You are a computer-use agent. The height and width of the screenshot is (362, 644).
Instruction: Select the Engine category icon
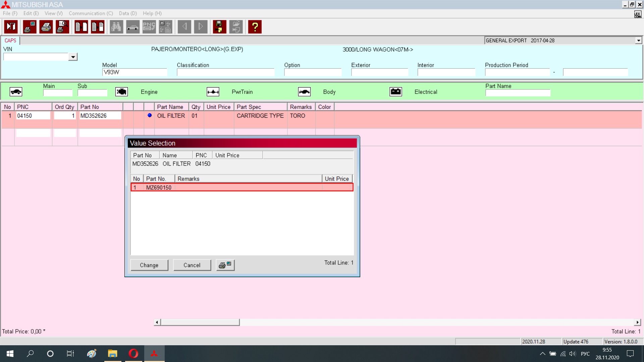click(121, 92)
